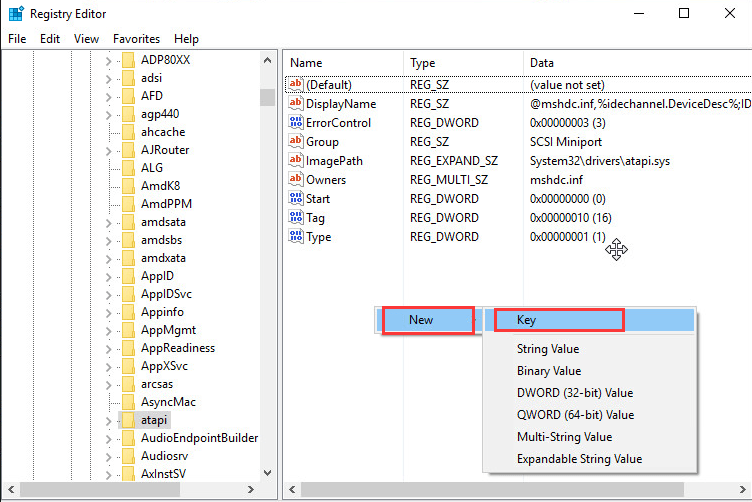Click the 'mshdc.inf' data cell
The width and height of the screenshot is (752, 502).
point(556,180)
